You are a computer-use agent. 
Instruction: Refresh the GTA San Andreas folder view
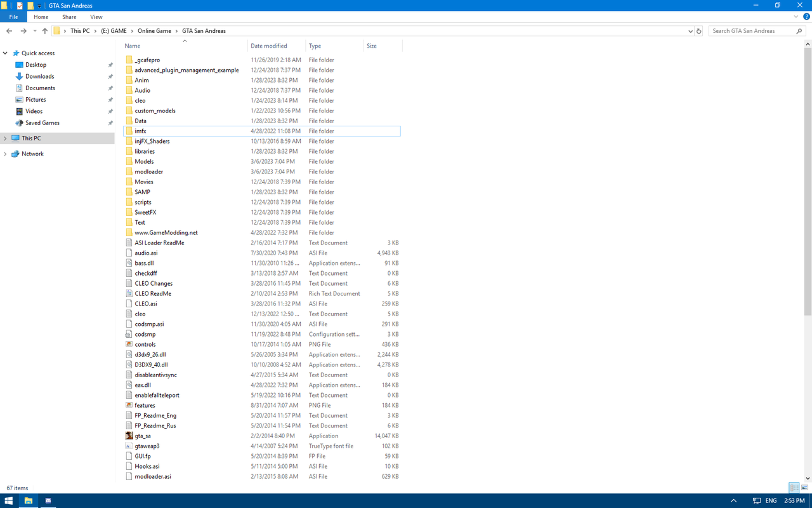[x=699, y=30]
